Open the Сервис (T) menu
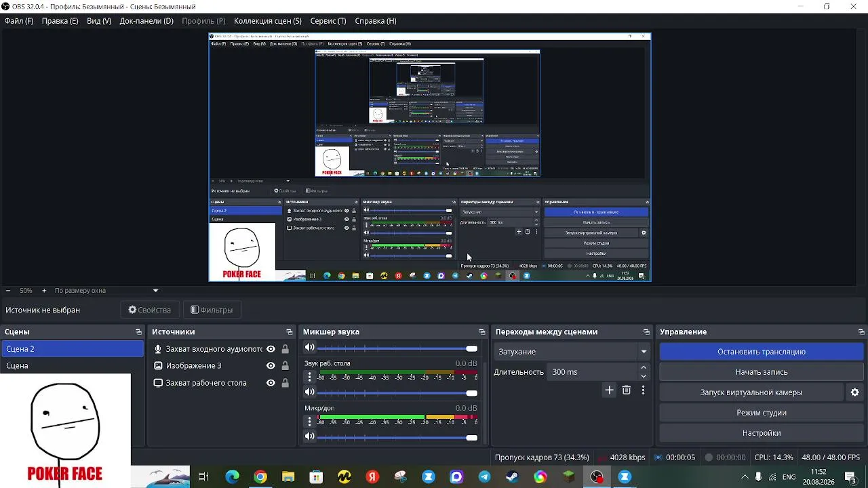This screenshot has height=488, width=868. [x=328, y=21]
